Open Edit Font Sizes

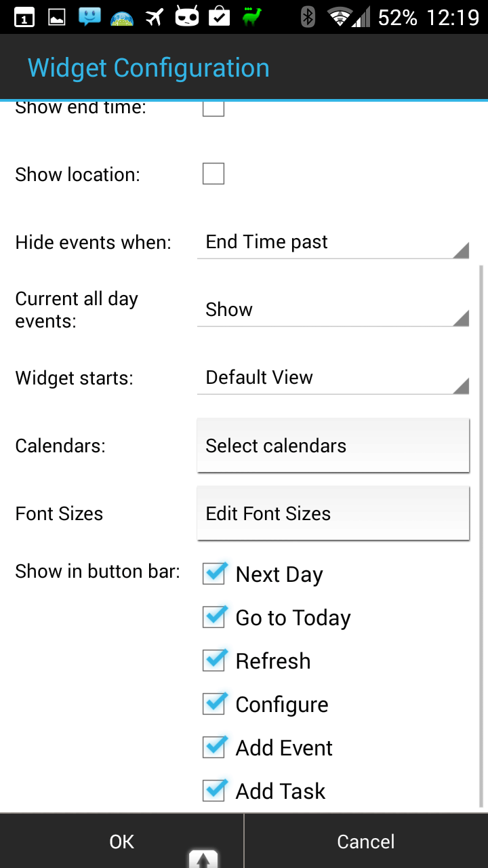[x=333, y=513]
